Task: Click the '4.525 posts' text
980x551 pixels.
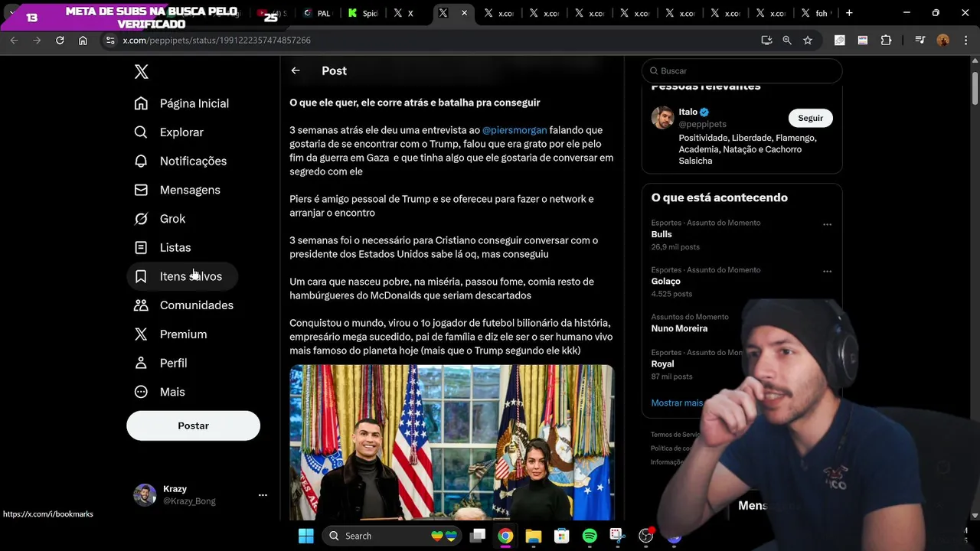Action: coord(671,294)
